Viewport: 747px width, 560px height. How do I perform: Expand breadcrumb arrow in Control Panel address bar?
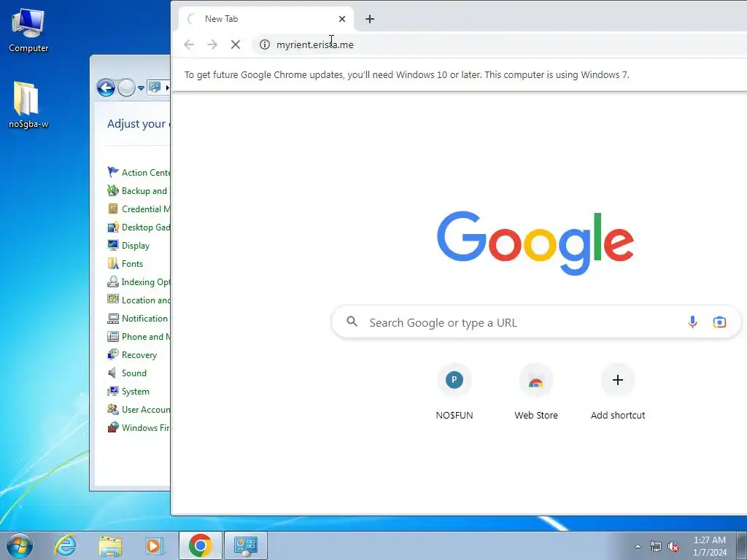[x=167, y=87]
